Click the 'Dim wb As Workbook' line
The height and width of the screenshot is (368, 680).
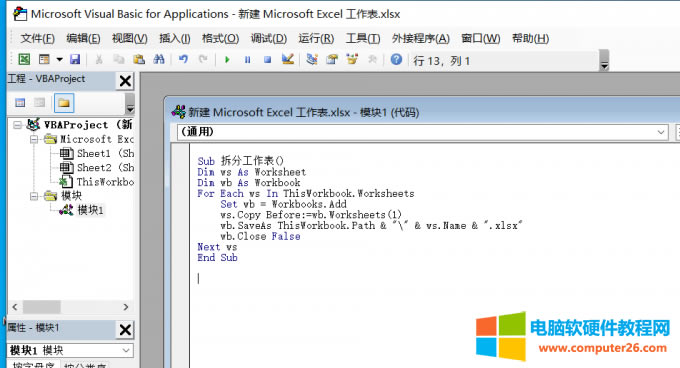click(x=248, y=182)
